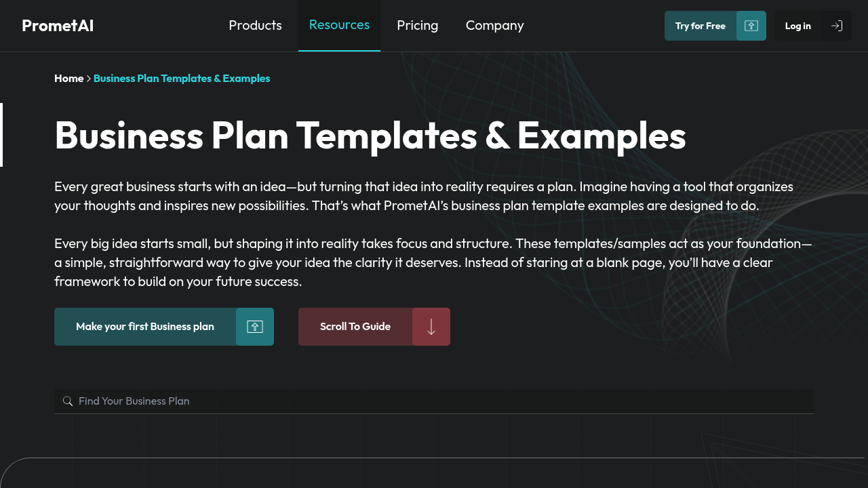Open the Company menu
Viewport: 868px width, 488px height.
click(495, 26)
